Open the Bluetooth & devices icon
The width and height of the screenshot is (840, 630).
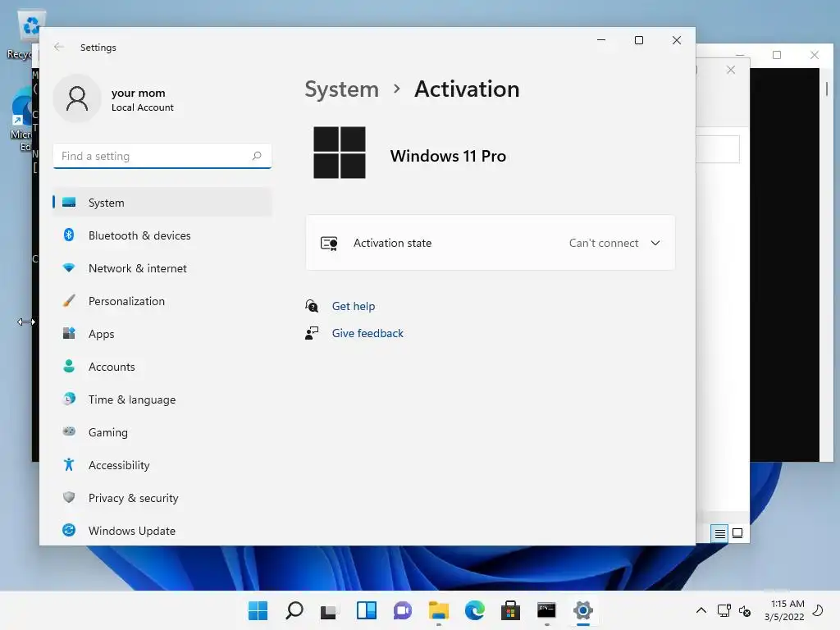69,235
